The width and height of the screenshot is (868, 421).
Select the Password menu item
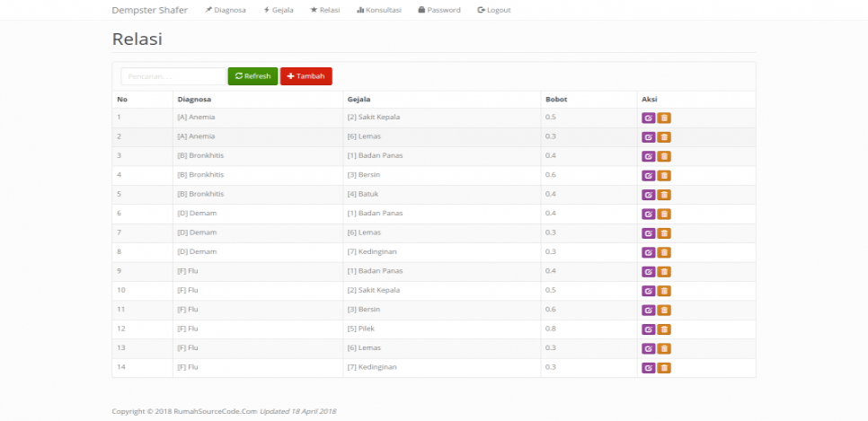coord(439,10)
